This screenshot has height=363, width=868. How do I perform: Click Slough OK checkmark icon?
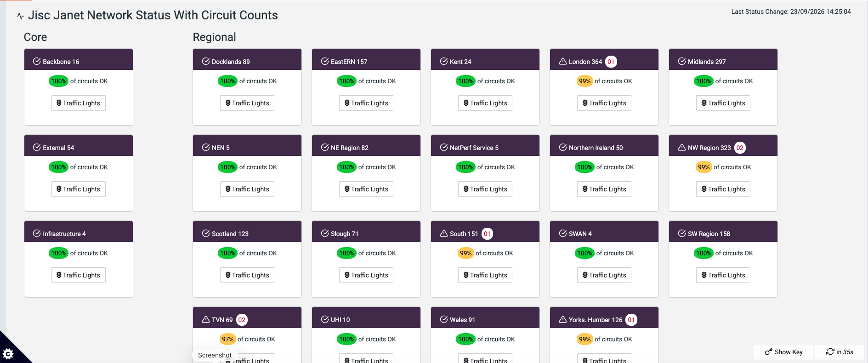pos(325,233)
